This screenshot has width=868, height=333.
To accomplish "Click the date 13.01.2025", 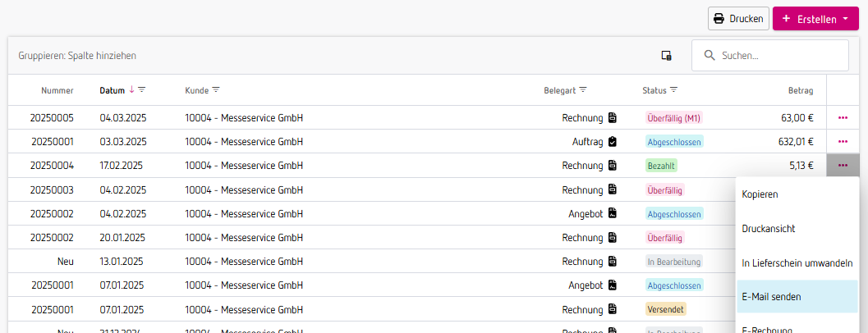I will pyautogui.click(x=122, y=261).
